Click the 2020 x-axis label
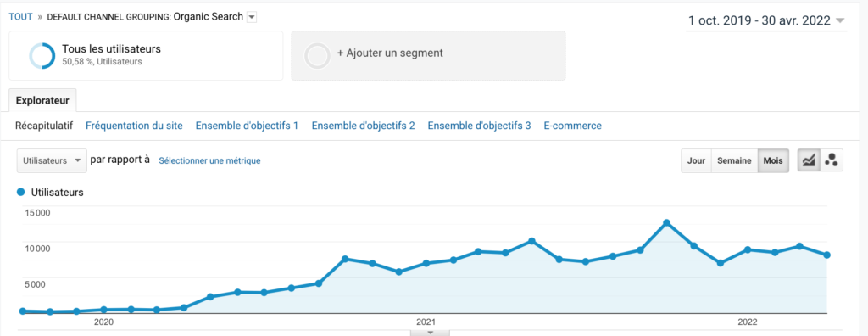This screenshot has height=336, width=868. click(103, 322)
